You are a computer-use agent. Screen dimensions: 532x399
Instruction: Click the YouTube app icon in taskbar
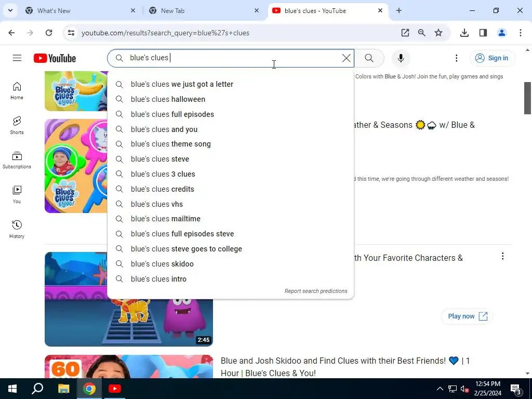[115, 389]
